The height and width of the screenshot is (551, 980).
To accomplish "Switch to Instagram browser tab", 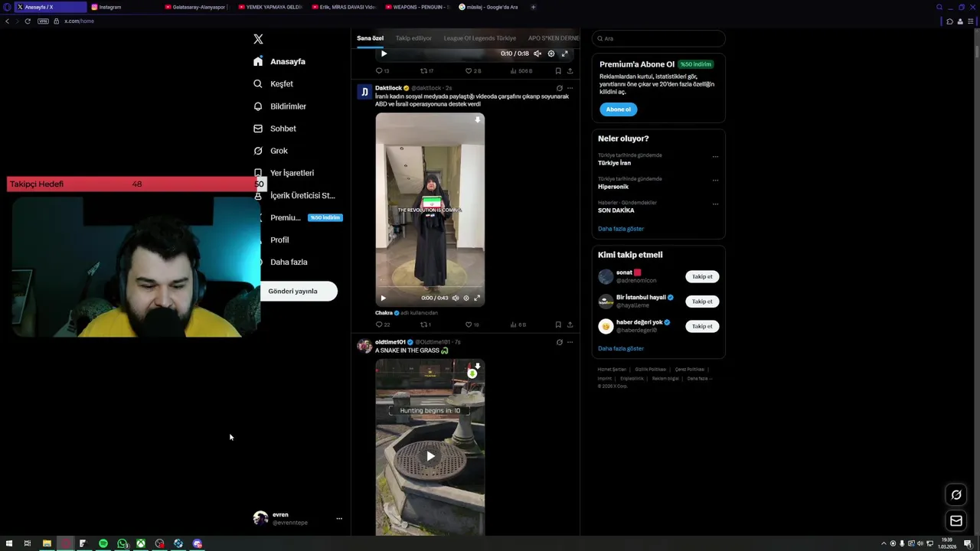I will click(x=122, y=7).
